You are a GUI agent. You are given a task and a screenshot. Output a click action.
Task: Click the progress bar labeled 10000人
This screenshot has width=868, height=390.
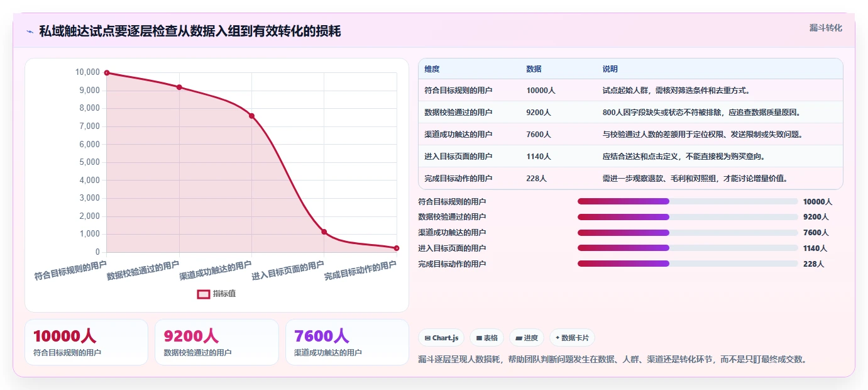tap(688, 201)
